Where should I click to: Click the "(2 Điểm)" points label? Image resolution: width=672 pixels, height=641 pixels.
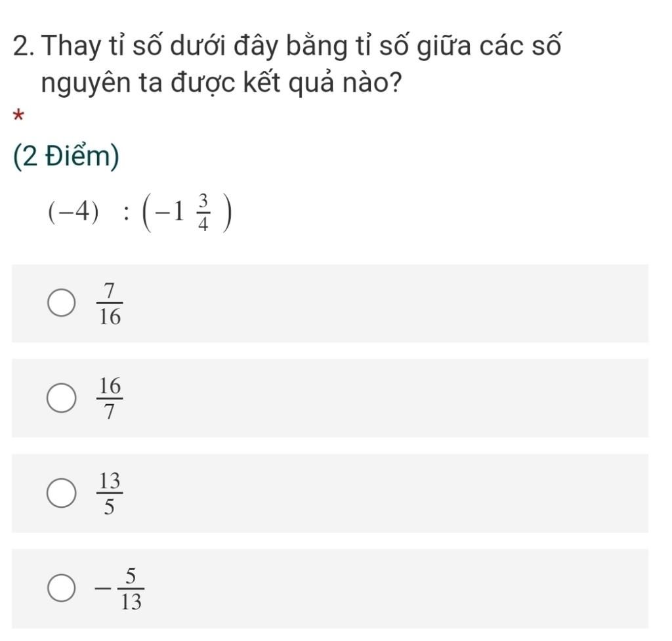point(66,158)
